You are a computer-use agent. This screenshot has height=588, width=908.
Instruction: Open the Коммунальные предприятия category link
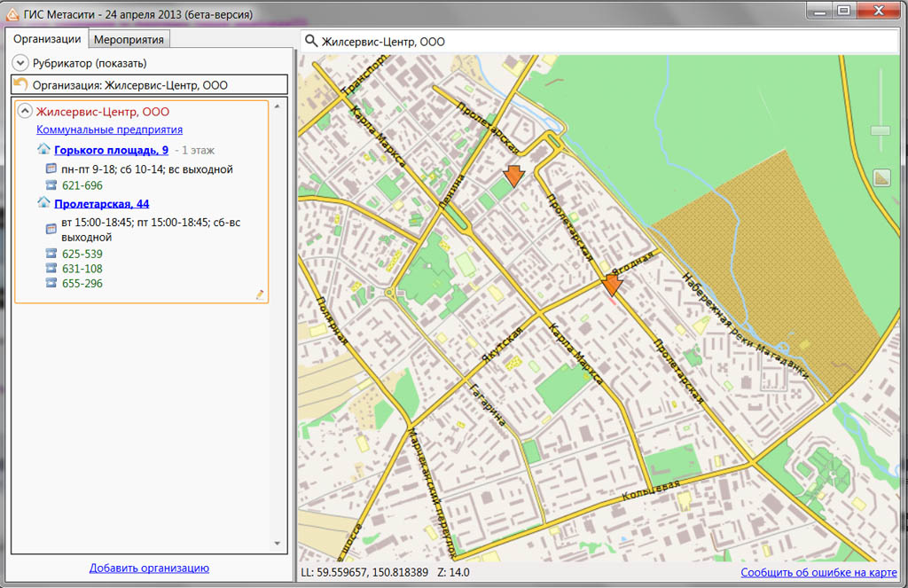point(109,129)
